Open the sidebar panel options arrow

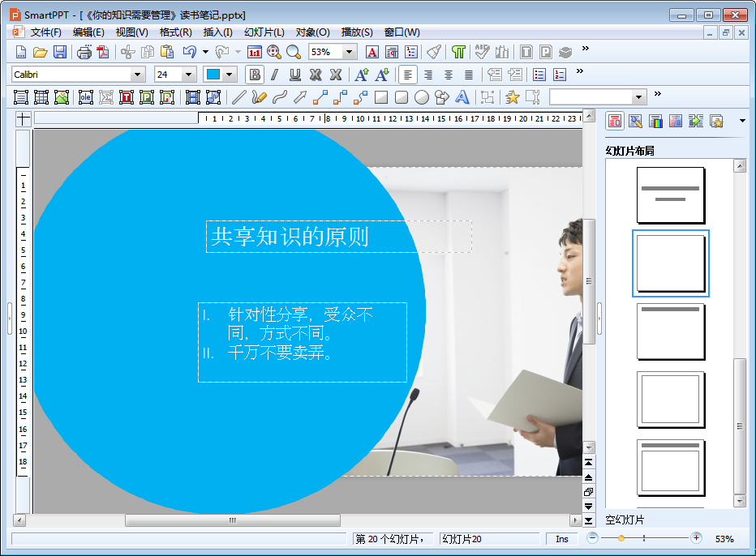(x=742, y=121)
